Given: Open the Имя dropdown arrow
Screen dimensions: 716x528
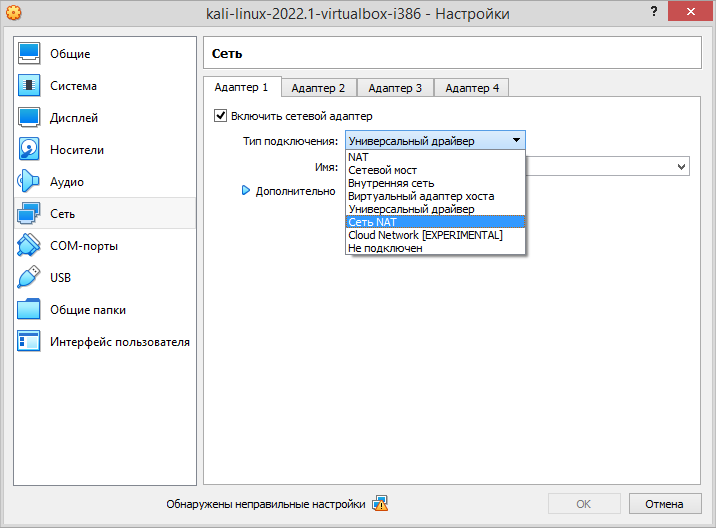Looking at the screenshot, I should pos(681,167).
